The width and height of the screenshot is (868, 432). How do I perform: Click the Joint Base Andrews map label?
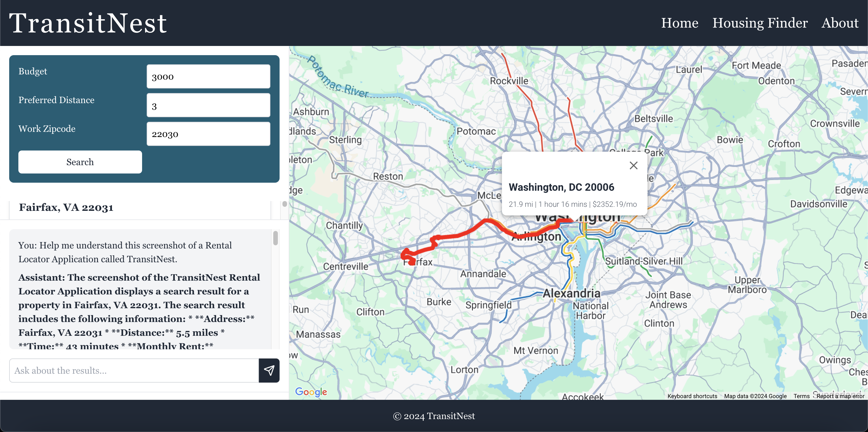(668, 300)
